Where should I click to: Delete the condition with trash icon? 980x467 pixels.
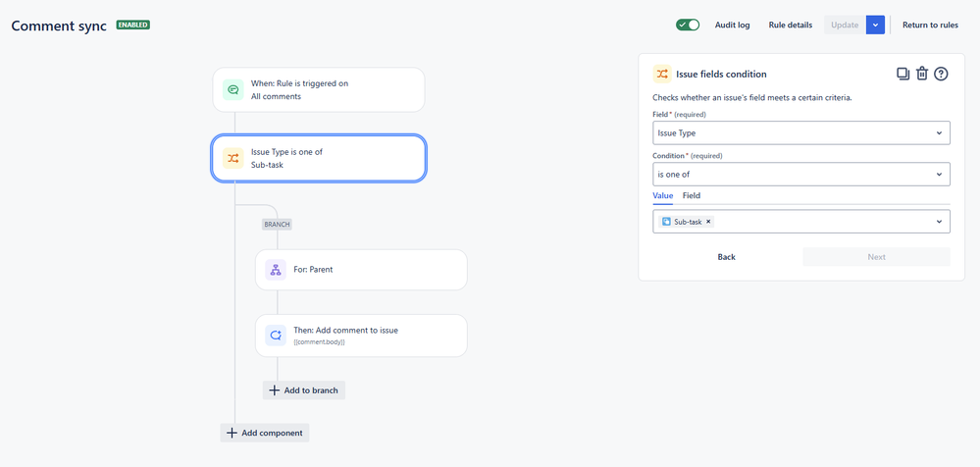click(922, 74)
